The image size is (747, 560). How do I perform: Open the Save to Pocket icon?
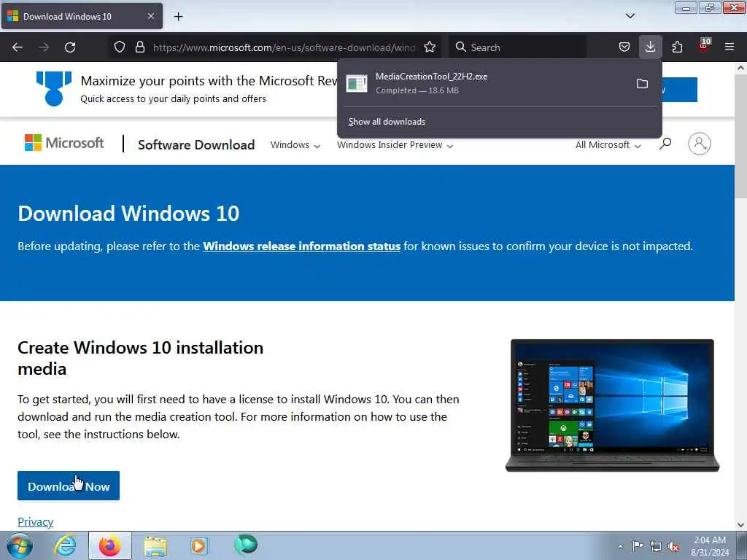coord(624,47)
